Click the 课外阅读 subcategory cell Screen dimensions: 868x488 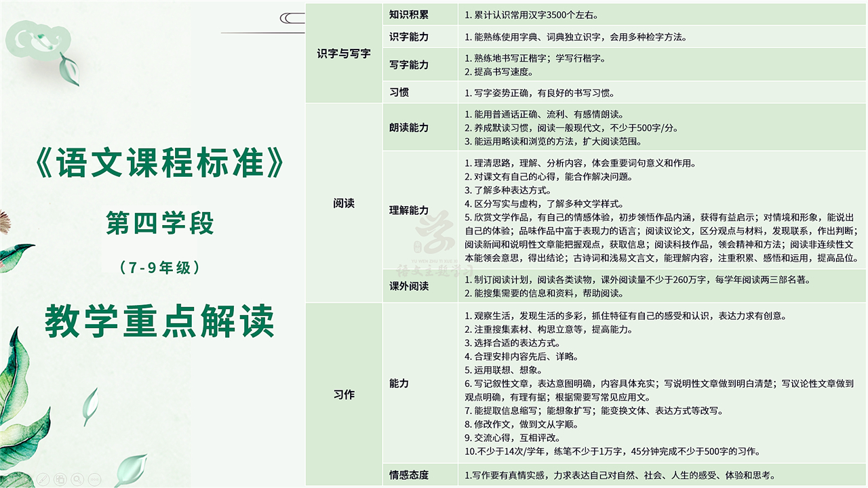click(409, 286)
